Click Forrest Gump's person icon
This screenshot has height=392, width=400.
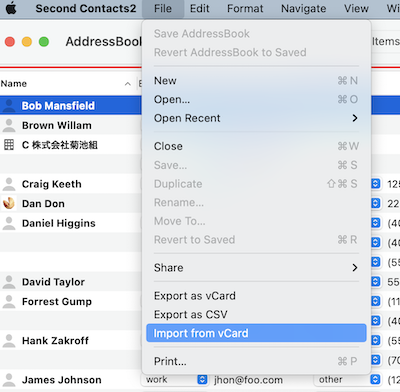(9, 301)
